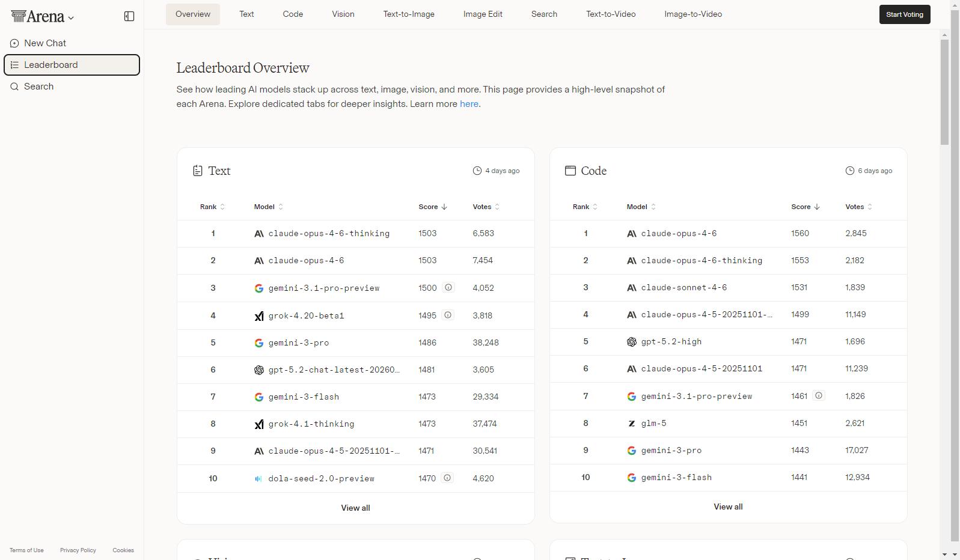
Task: Click clock icon beside '4 days ago'
Action: 477,171
